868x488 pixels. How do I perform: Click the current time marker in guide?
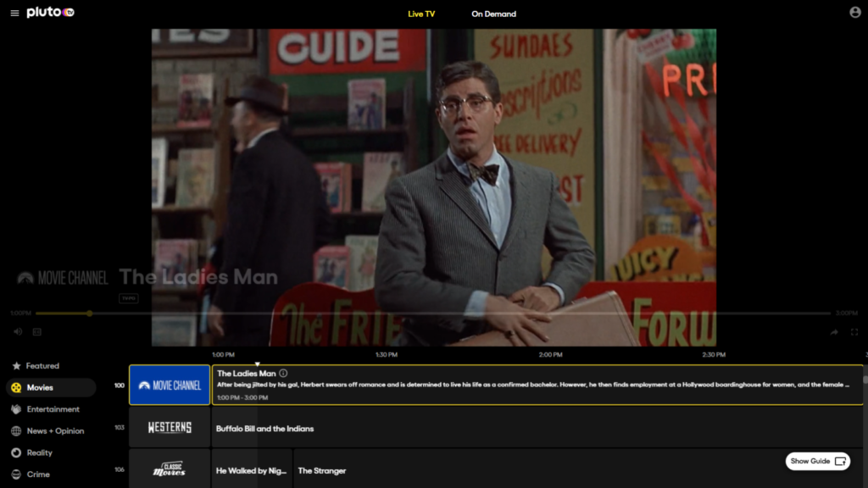click(x=258, y=363)
